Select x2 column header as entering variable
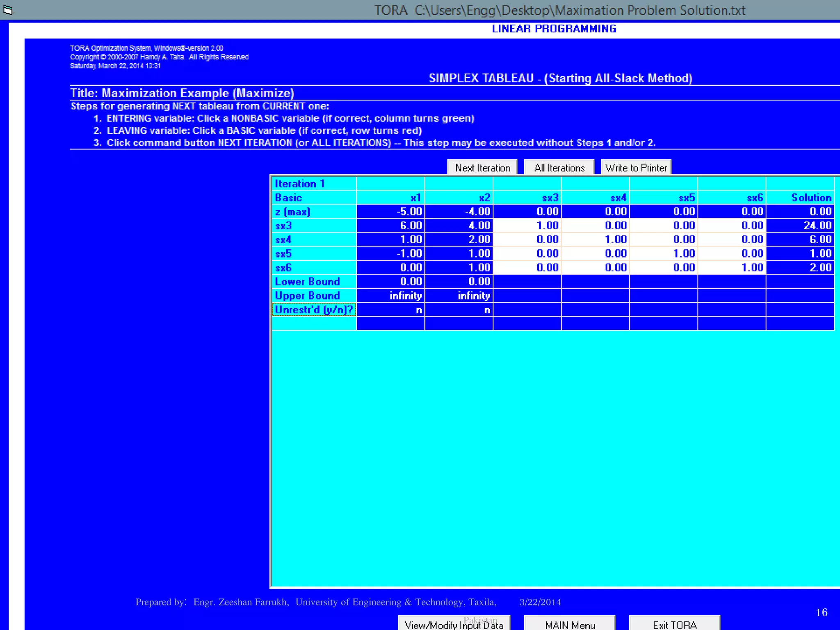The width and height of the screenshot is (840, 630). point(459,198)
